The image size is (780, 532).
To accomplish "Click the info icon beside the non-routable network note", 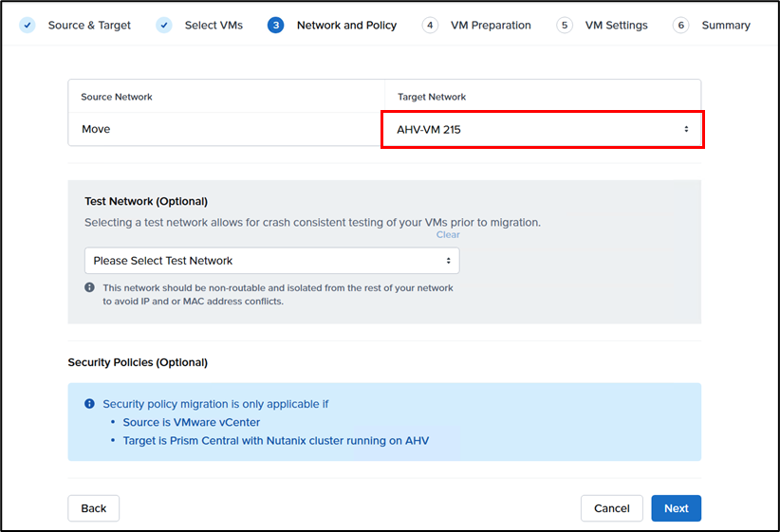I will [90, 287].
